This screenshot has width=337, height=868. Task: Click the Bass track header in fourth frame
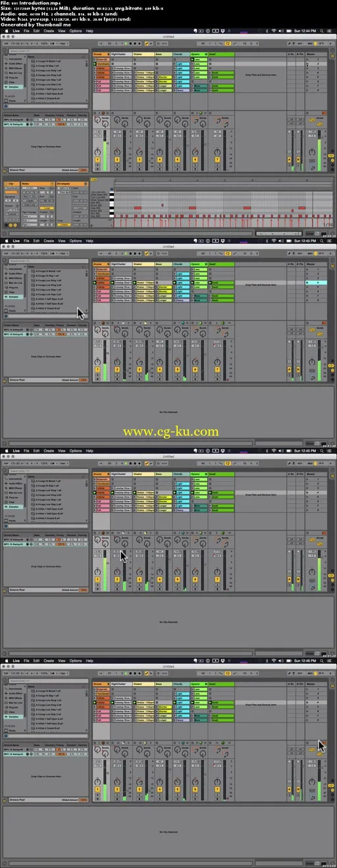click(x=163, y=684)
